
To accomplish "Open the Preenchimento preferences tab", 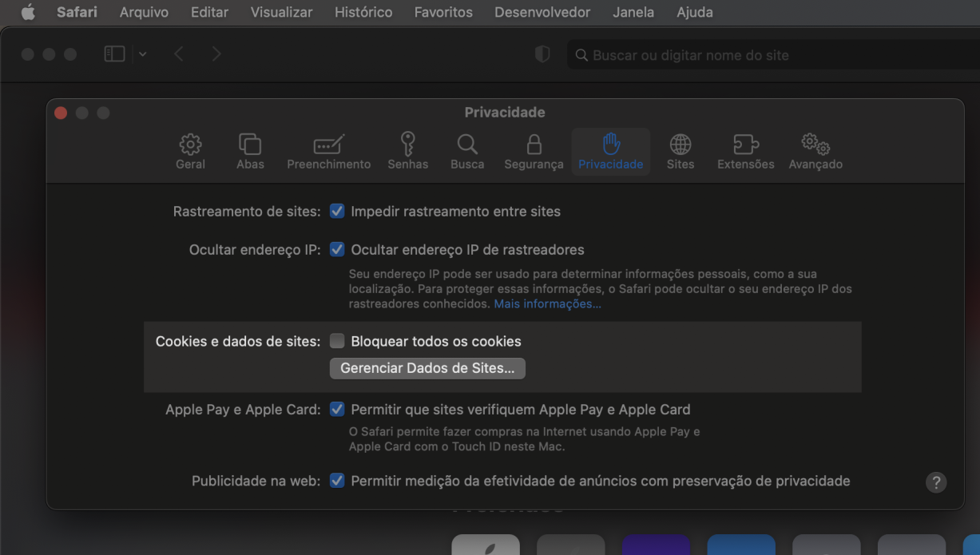I will click(329, 152).
